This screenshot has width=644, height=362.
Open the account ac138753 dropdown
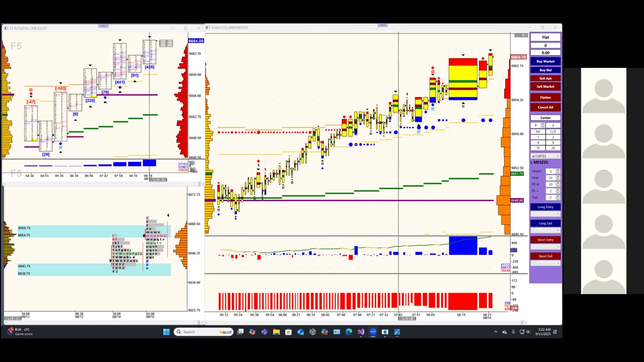(545, 156)
